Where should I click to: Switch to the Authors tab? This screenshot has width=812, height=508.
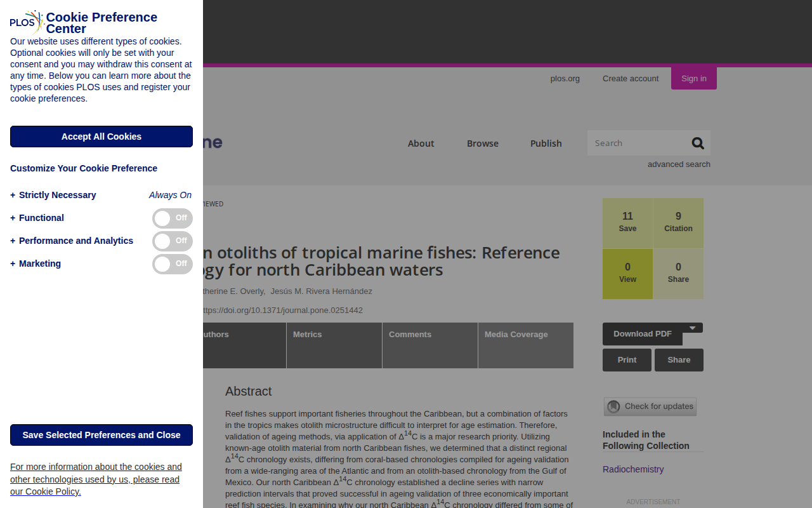(x=244, y=345)
